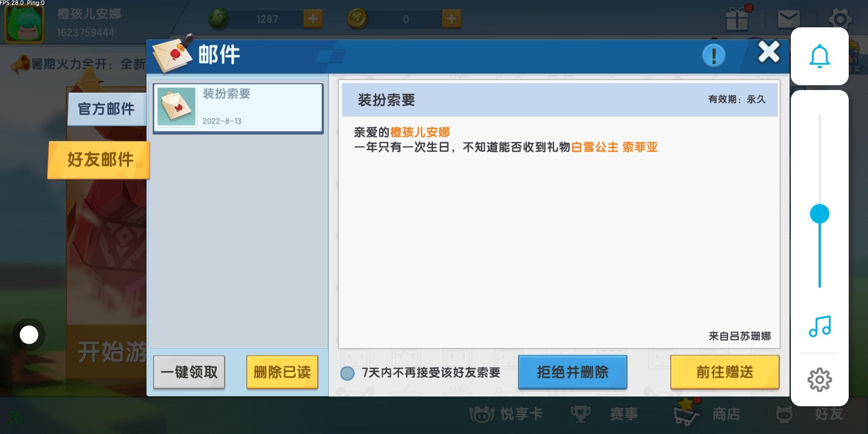Click the volume slider handle
The image size is (868, 434).
819,214
